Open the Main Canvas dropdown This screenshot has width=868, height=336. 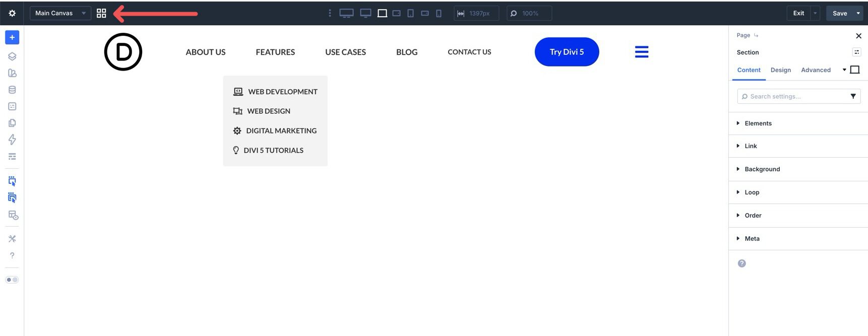coord(60,13)
